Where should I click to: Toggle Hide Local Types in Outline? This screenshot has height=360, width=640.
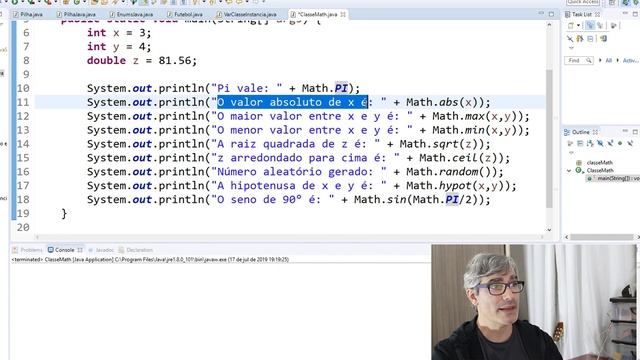pos(630,143)
